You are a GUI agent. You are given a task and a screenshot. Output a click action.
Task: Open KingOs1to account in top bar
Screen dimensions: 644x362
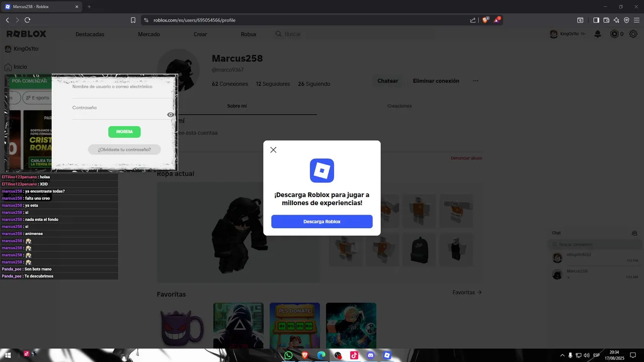[x=567, y=34]
